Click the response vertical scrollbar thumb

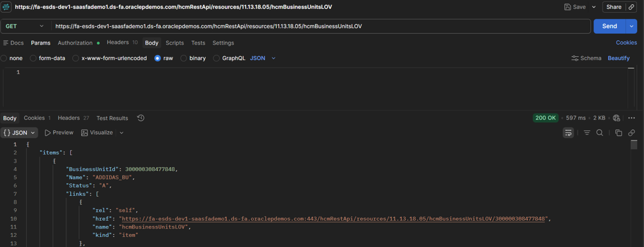point(634,145)
